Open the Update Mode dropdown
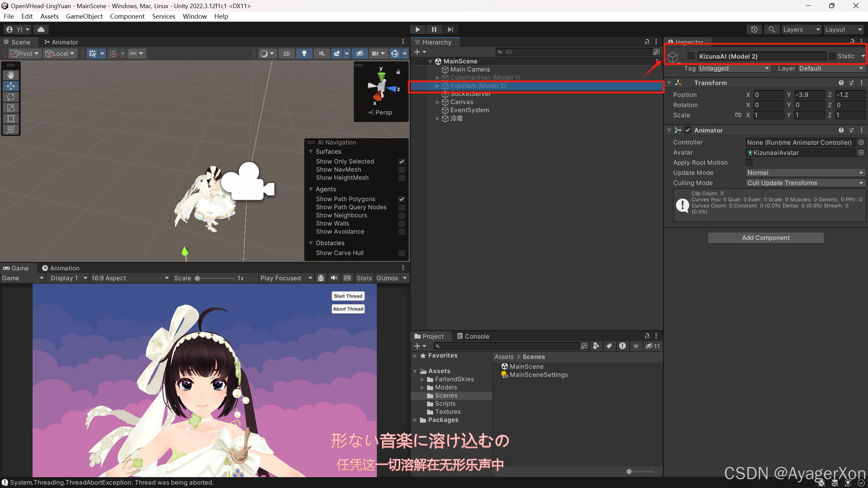The width and height of the screenshot is (868, 488). (805, 173)
